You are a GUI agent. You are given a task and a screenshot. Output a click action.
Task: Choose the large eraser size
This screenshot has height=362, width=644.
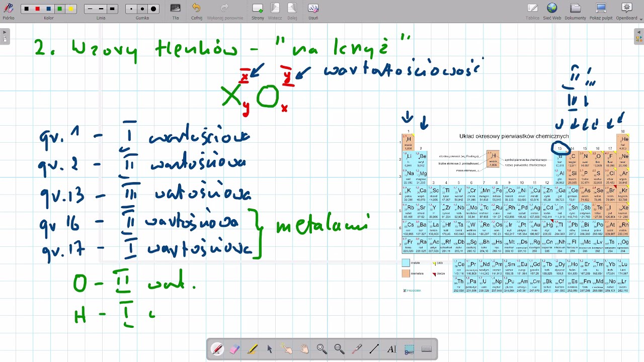coord(153,9)
